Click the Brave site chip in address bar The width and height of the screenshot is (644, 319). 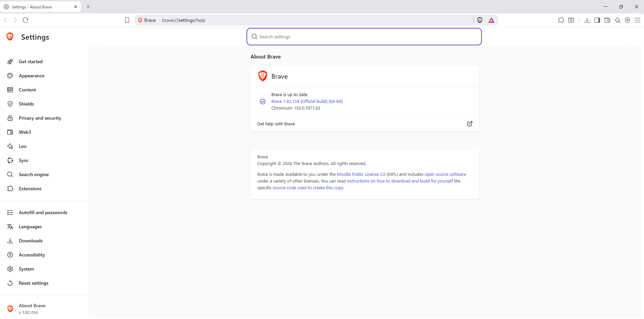(147, 20)
